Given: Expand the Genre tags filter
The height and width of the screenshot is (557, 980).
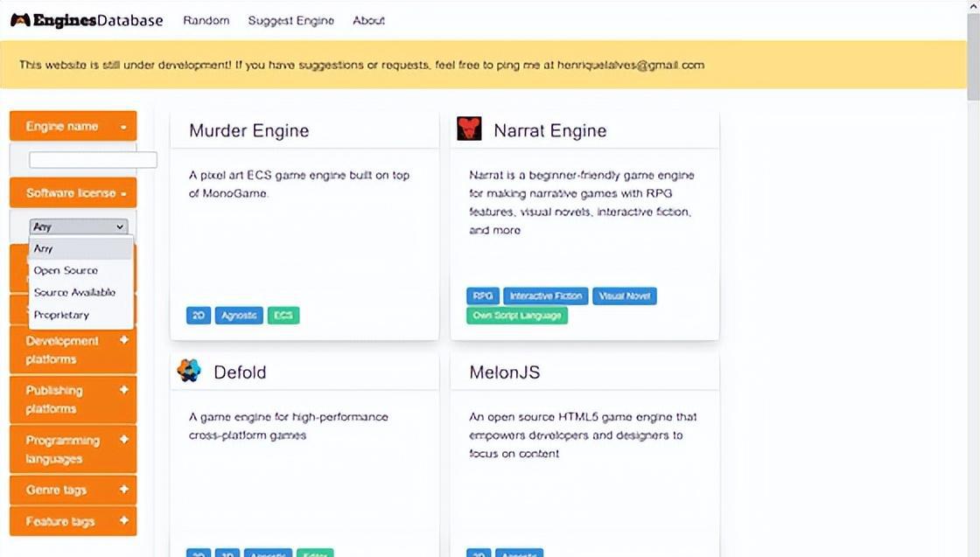Looking at the screenshot, I should [x=73, y=491].
